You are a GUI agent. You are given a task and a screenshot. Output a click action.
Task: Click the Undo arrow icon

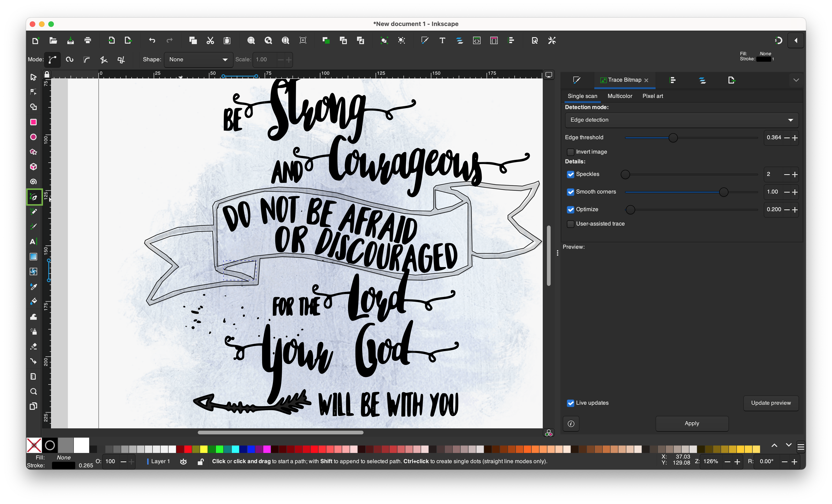pyautogui.click(x=152, y=41)
